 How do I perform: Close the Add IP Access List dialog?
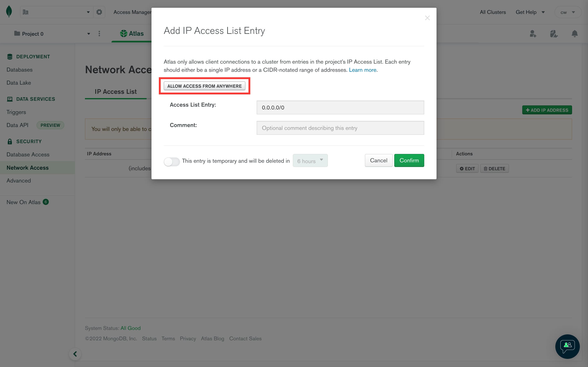coord(427,18)
